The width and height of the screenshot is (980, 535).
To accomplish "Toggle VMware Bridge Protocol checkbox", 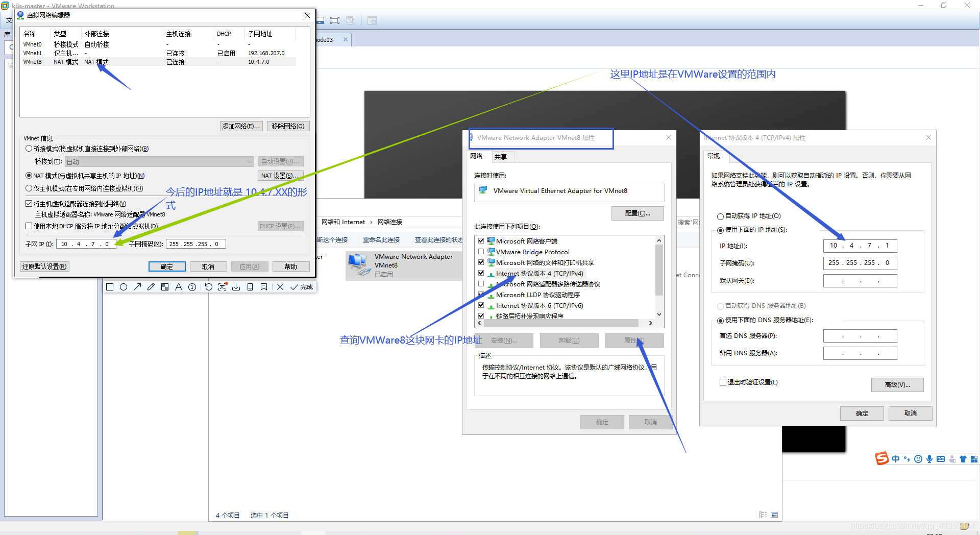I will click(x=481, y=252).
